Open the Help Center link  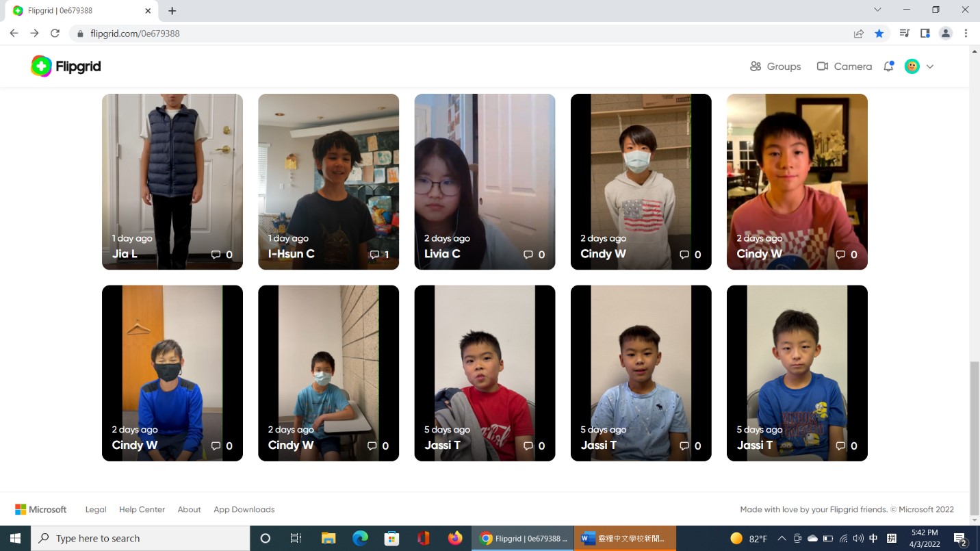coord(142,509)
